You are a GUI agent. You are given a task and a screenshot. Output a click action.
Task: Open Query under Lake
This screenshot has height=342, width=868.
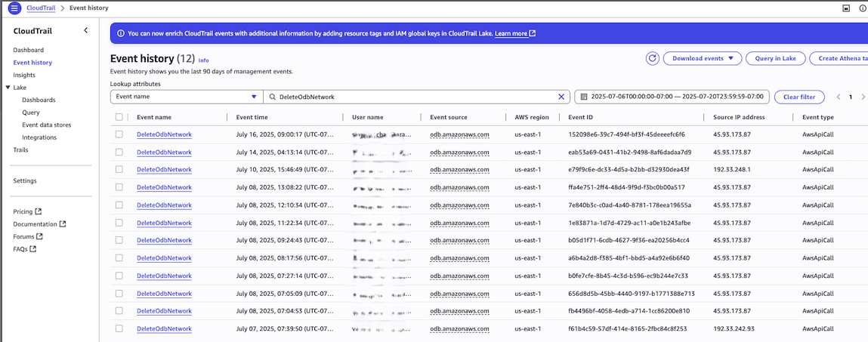click(x=31, y=112)
